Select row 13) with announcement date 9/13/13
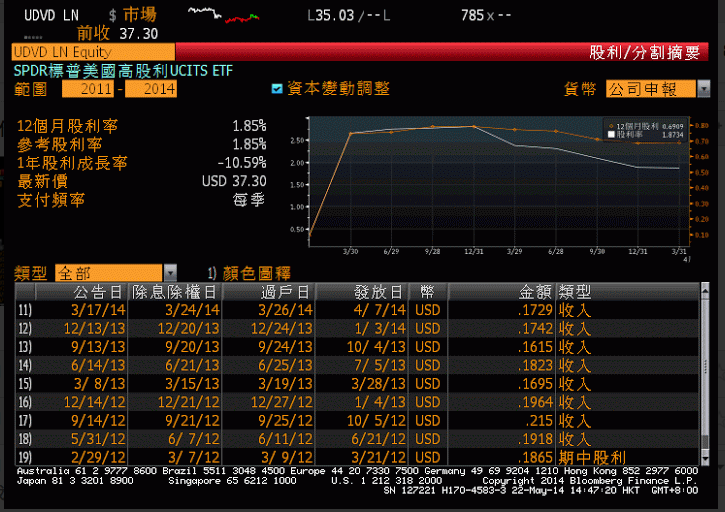The image size is (725, 512). [357, 347]
